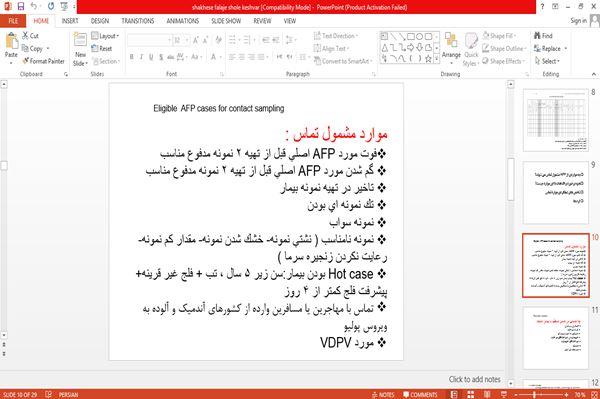Select the triangle shape in gallery
Image resolution: width=600 pixels, height=399 pixels.
click(385, 47)
